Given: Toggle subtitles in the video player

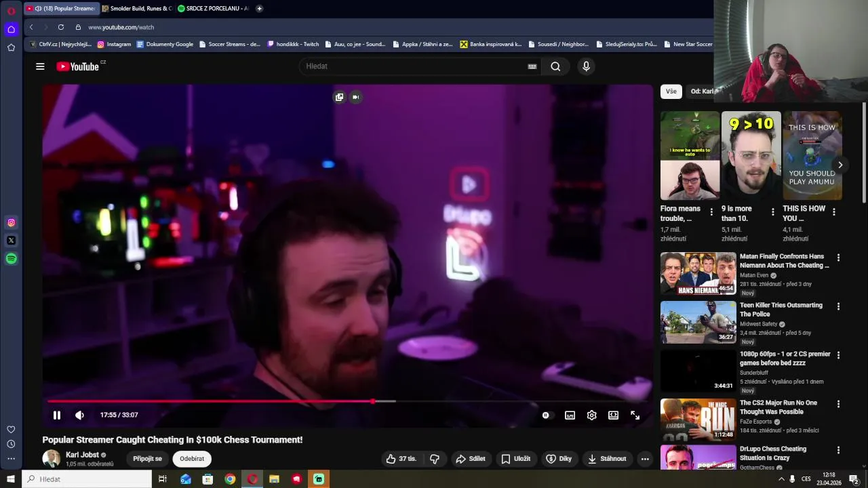Looking at the screenshot, I should (x=570, y=415).
